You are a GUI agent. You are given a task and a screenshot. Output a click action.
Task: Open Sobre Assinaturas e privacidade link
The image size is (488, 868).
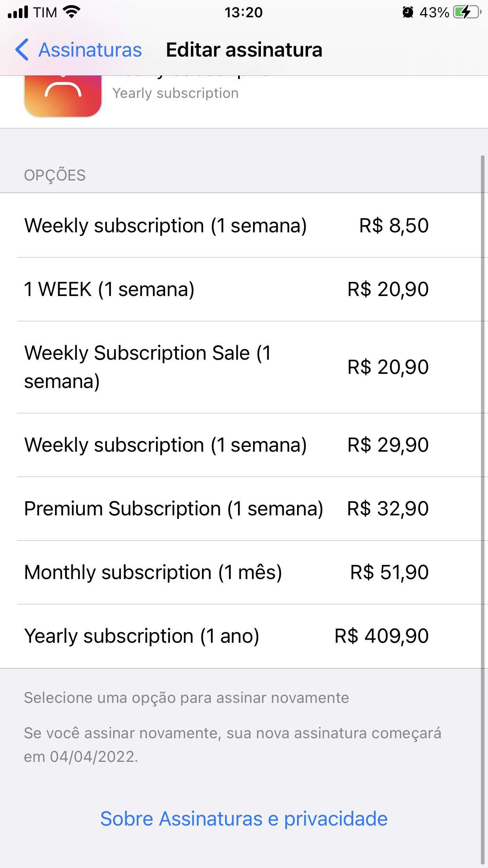[x=244, y=819]
